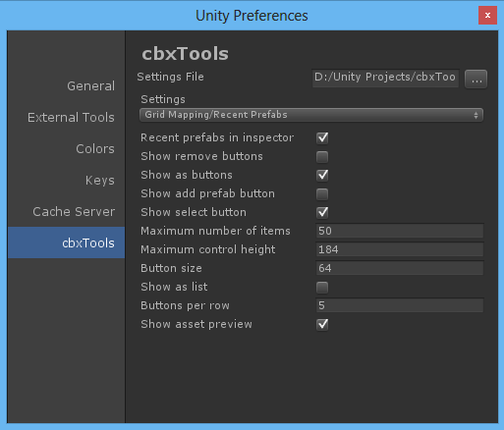Focus the Button size input field
Viewport: 504px width, 430px height.
coord(400,268)
